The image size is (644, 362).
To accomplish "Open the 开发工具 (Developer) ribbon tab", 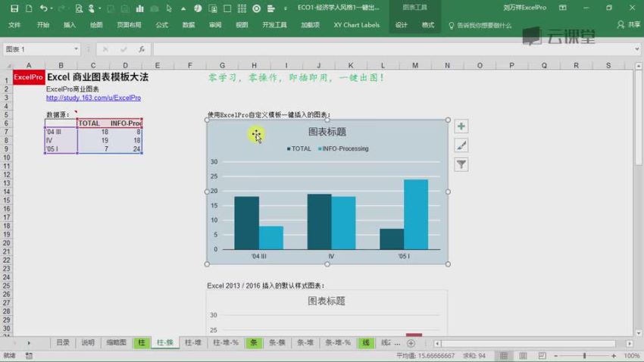I will [x=274, y=25].
